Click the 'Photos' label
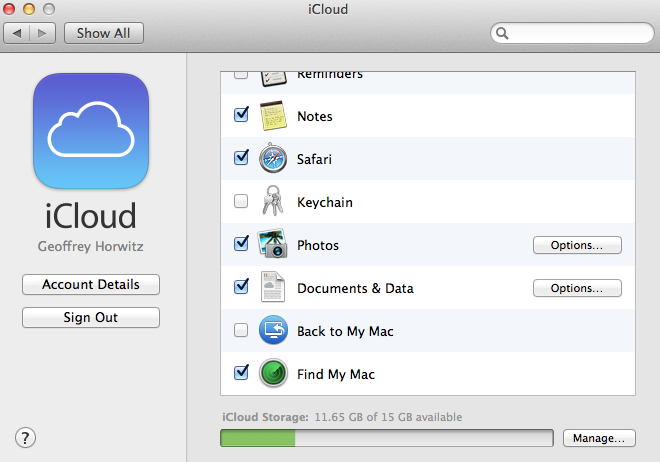Viewport: 660px width, 462px height. click(x=318, y=245)
